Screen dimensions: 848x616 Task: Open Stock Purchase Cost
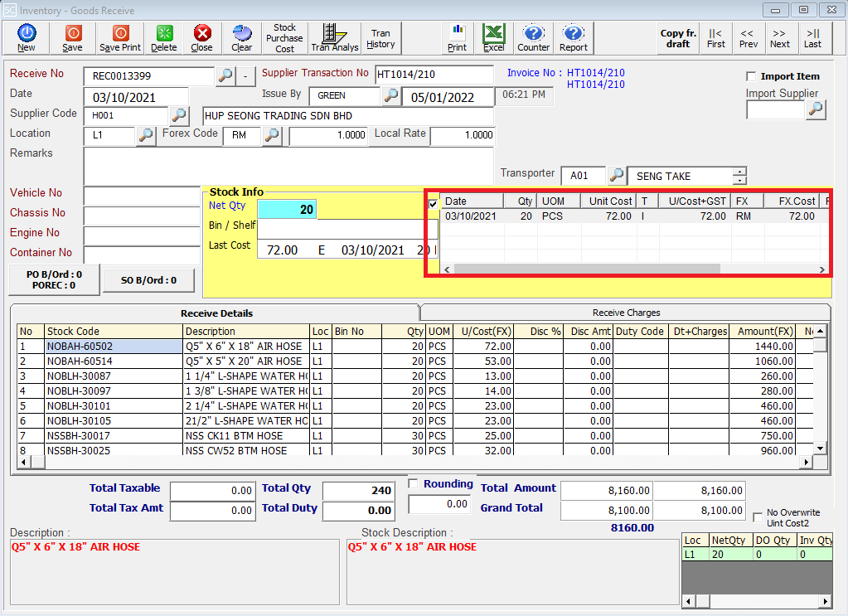[284, 38]
